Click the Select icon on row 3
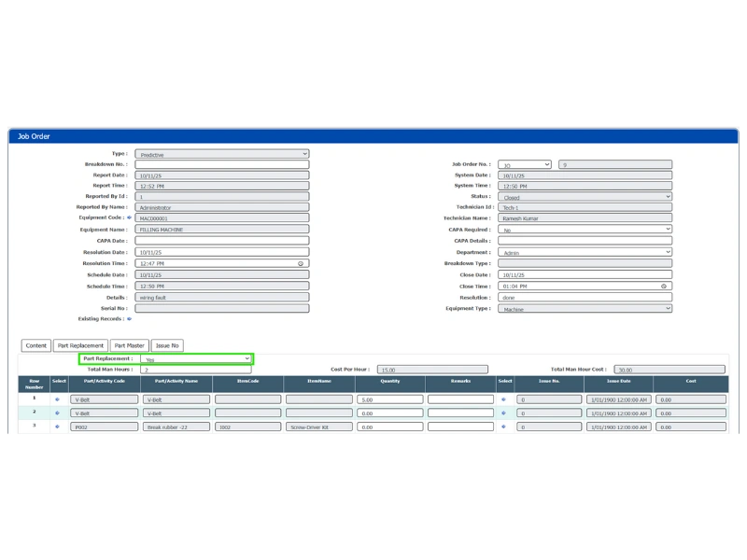The width and height of the screenshot is (747, 560). tap(56, 427)
